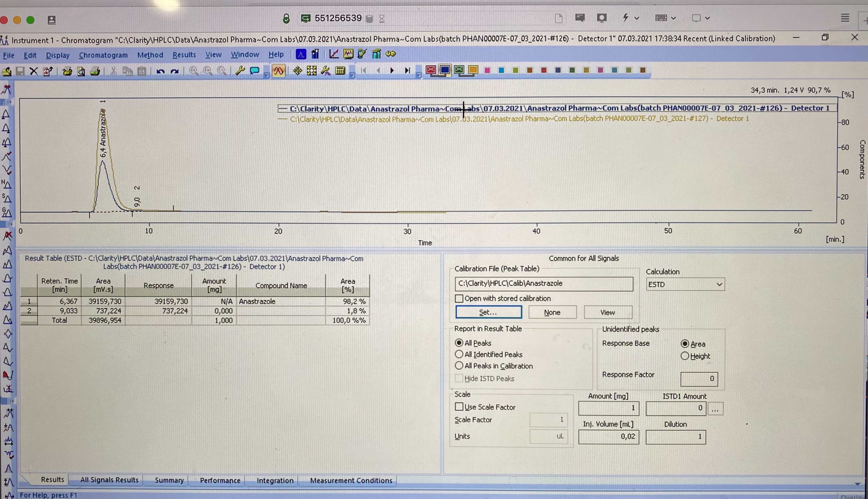The height and width of the screenshot is (499, 868).
Task: Choose Height as response base
Action: click(x=685, y=356)
